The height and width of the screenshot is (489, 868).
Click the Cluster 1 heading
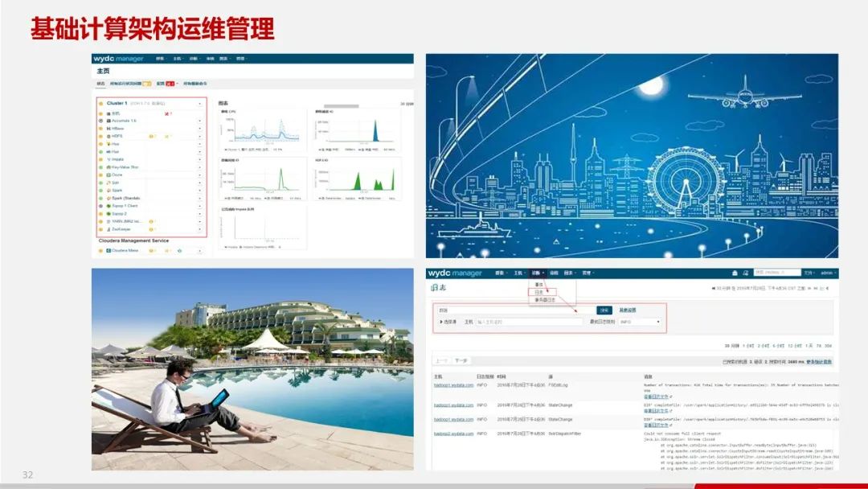pos(117,103)
